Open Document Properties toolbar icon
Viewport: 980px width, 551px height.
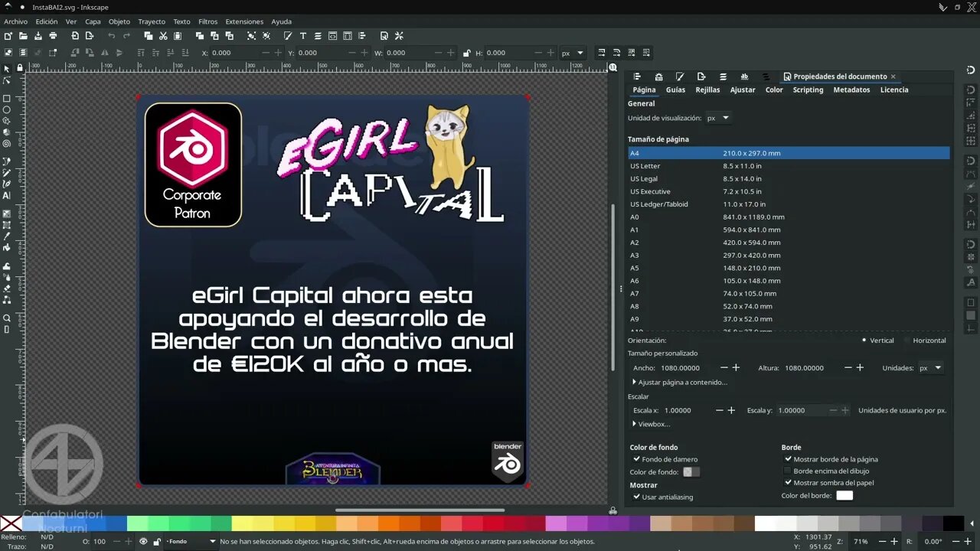(384, 36)
